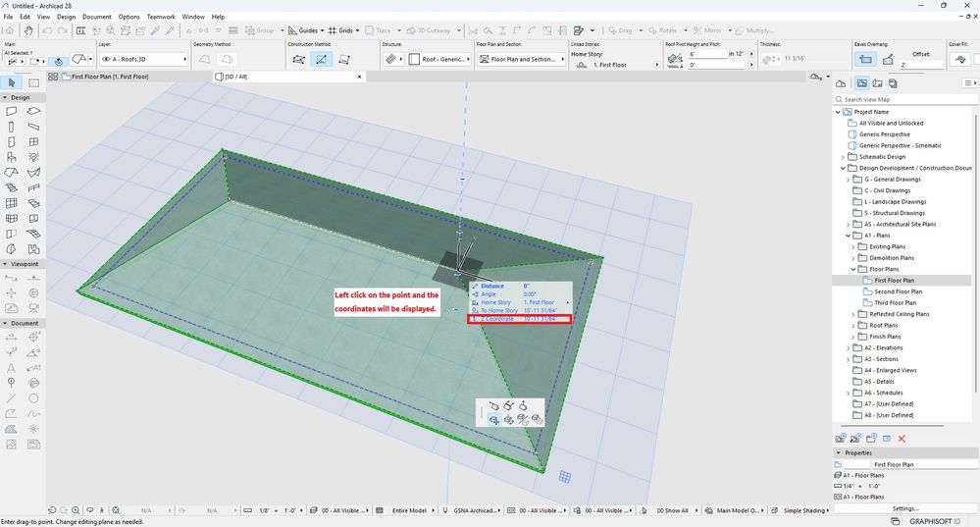Click the Settings... button

904,508
